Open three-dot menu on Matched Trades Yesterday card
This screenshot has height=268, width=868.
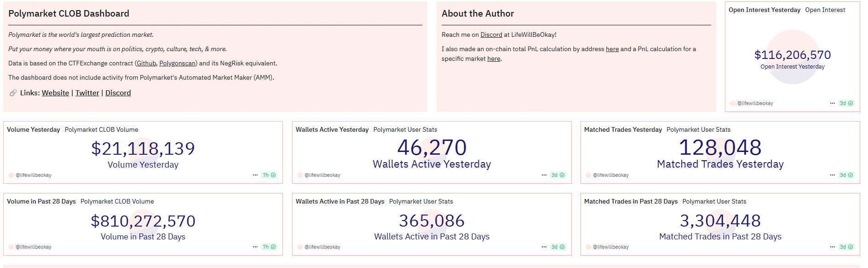(833, 175)
